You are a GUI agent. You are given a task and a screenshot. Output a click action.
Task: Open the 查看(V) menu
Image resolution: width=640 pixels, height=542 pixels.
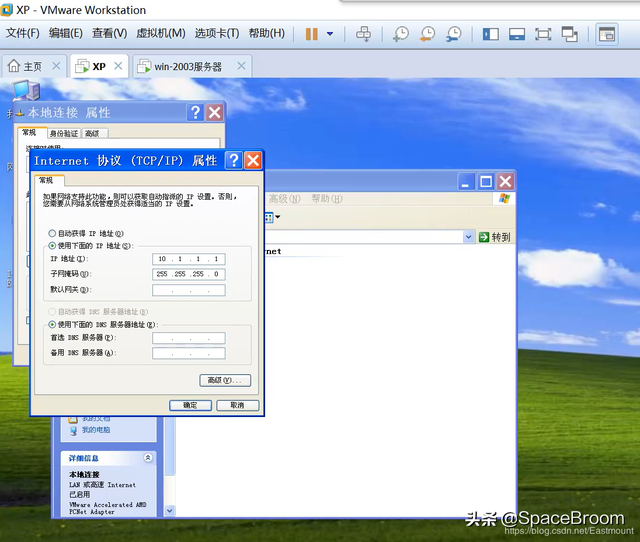(x=109, y=33)
